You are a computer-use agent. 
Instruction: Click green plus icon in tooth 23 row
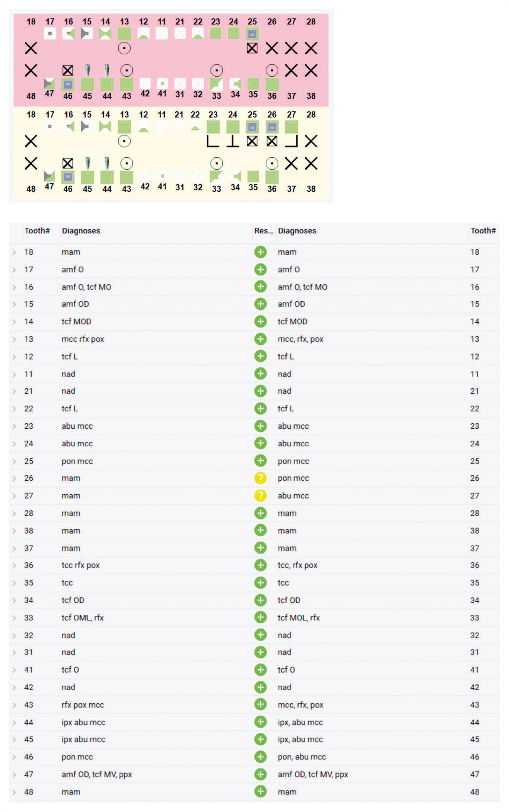(260, 426)
